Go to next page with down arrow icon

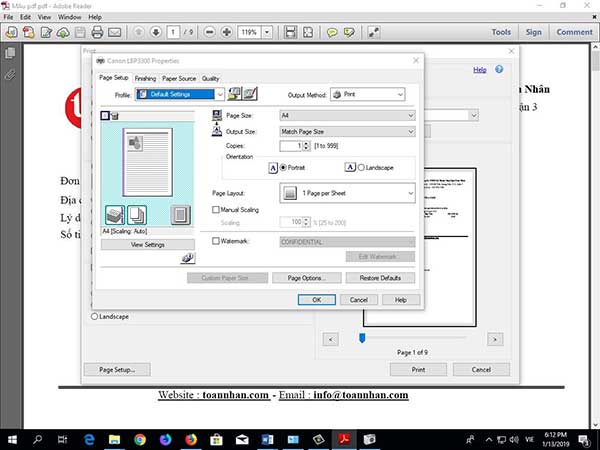point(156,32)
